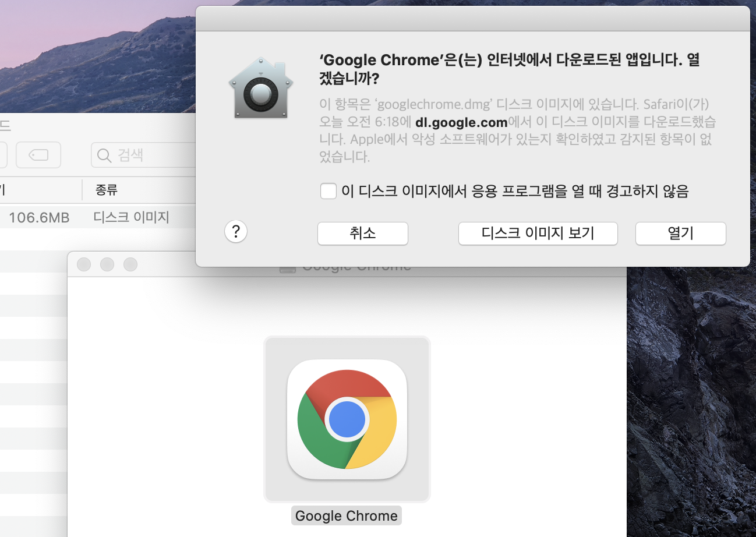Click the 106.6MB size cell in Finder

[x=39, y=218]
